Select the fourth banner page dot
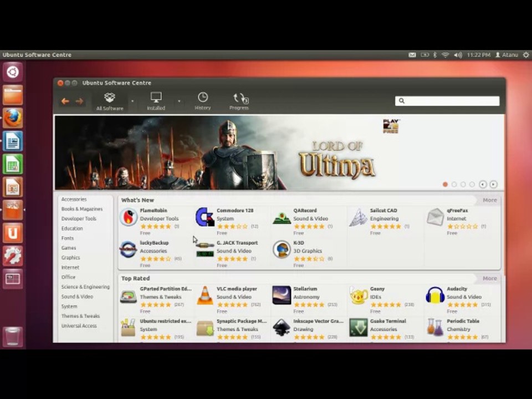Viewport: 532px width, 399px height. tap(472, 184)
